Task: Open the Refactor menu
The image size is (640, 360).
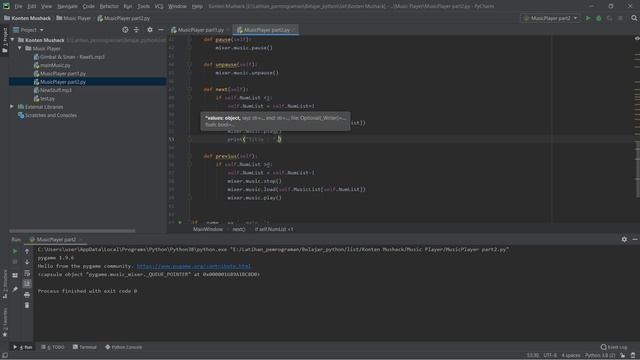Action: point(109,6)
